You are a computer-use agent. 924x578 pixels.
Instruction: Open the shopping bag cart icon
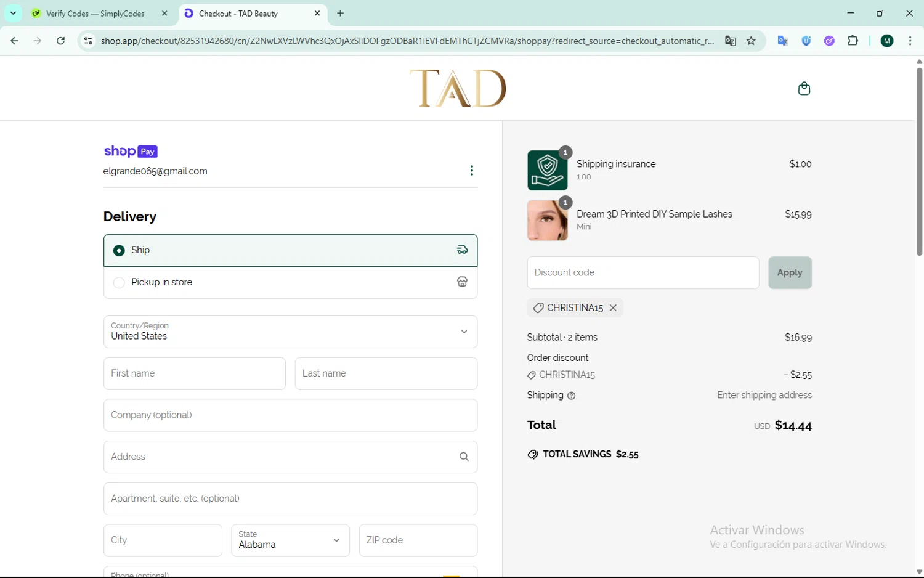[804, 89]
